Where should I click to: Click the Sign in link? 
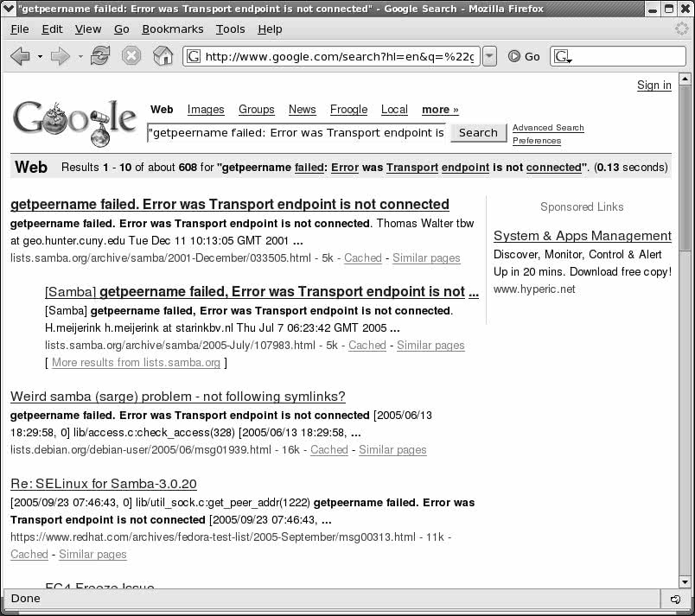tap(654, 85)
